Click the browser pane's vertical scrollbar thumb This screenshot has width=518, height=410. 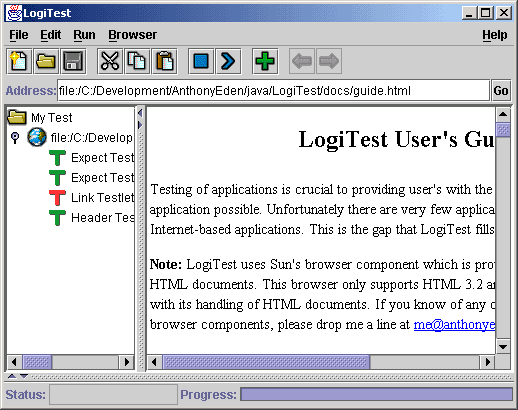(503, 130)
